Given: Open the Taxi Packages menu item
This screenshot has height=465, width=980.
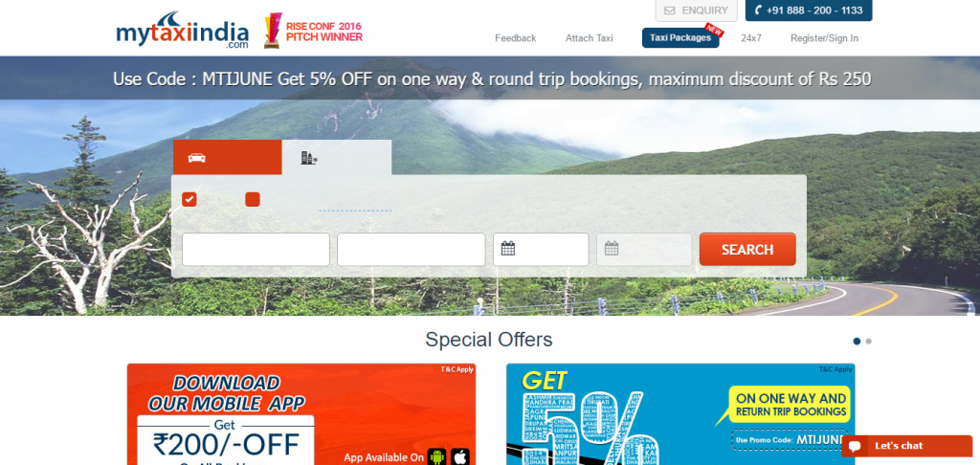Looking at the screenshot, I should pyautogui.click(x=680, y=37).
